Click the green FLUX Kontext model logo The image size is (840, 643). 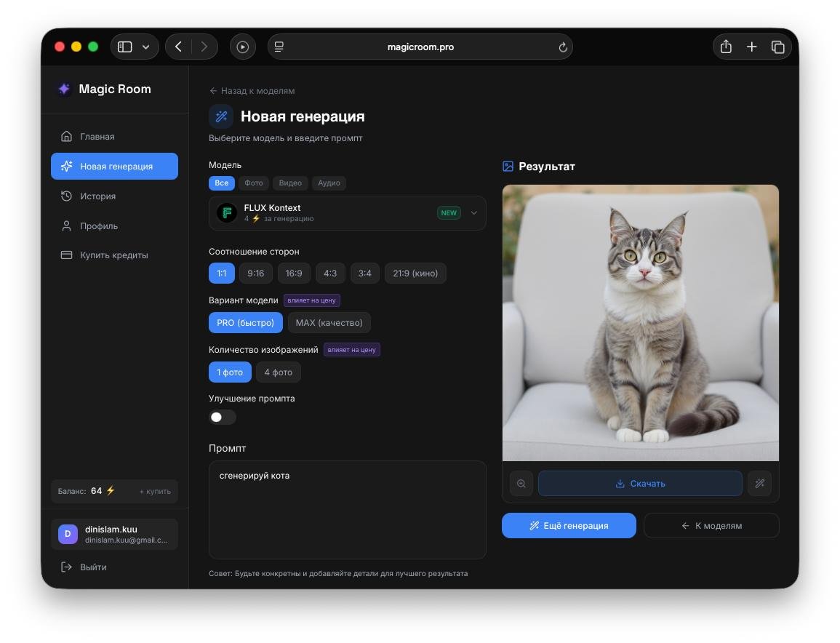pyautogui.click(x=227, y=212)
